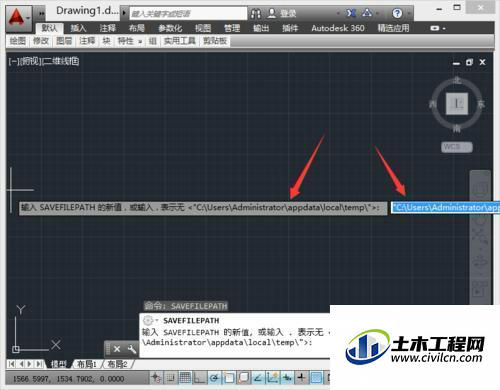Open the 绘图 ribbon panel

[x=18, y=41]
